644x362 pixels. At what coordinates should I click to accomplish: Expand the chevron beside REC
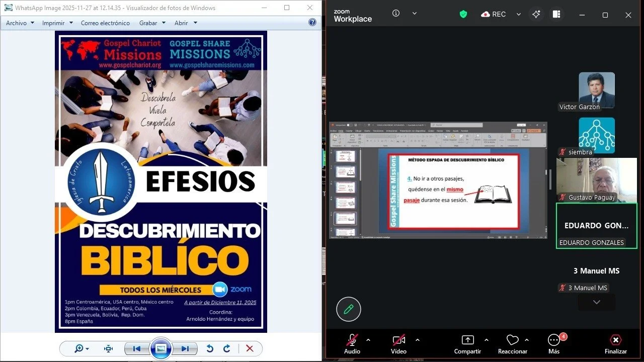pos(519,14)
